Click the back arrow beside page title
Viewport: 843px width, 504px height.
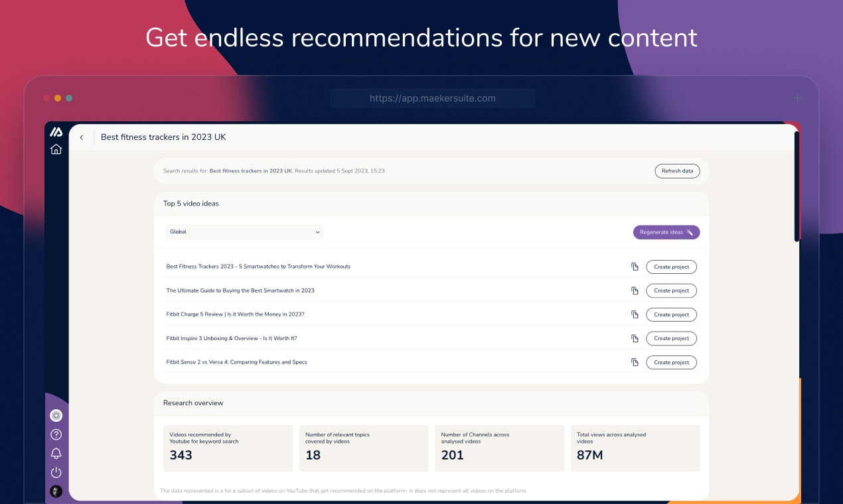[82, 137]
